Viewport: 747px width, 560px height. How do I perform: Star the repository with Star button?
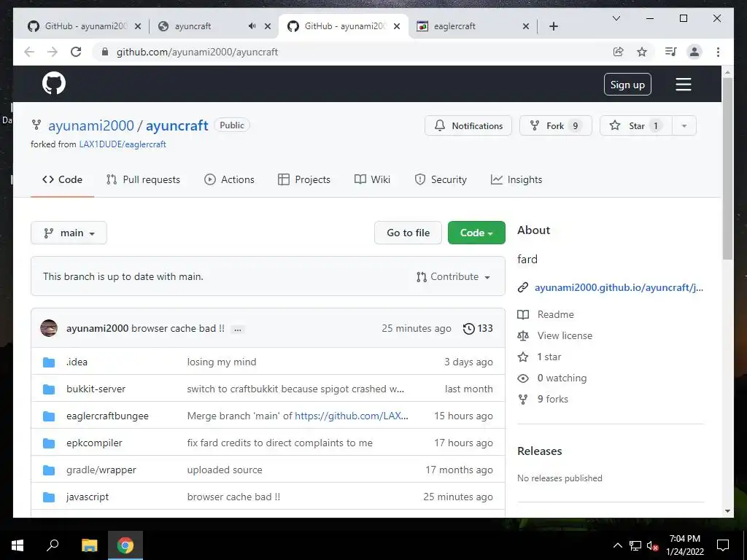[636, 125]
